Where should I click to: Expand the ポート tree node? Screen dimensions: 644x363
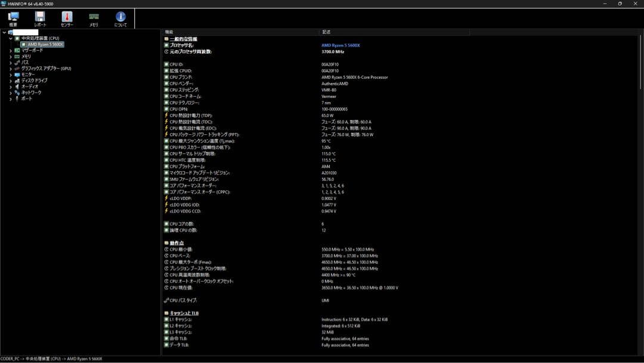point(11,99)
